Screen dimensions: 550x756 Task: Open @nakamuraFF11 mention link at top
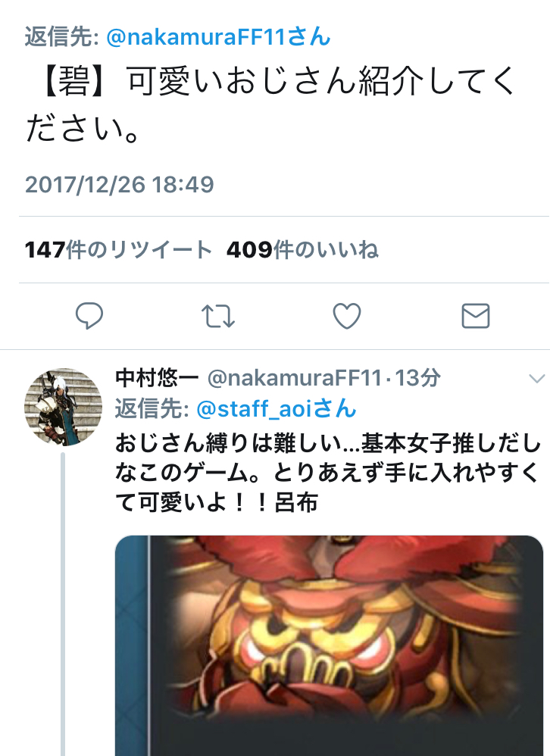pyautogui.click(x=218, y=37)
